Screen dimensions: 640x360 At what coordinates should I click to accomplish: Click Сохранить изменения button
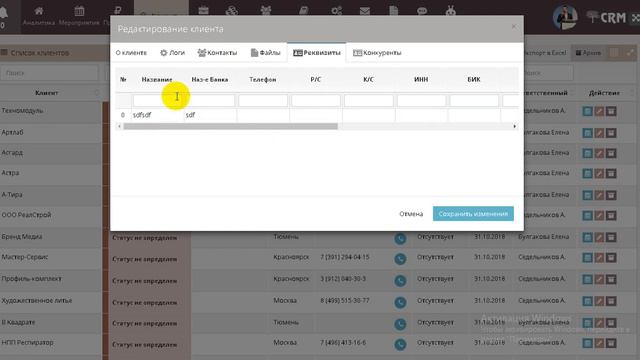click(x=473, y=213)
